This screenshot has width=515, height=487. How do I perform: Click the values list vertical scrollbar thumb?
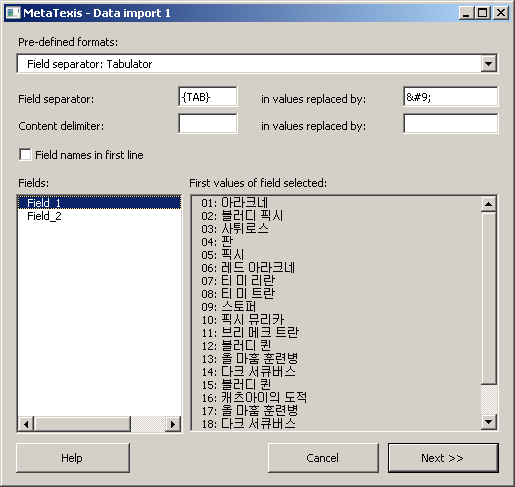click(489, 298)
